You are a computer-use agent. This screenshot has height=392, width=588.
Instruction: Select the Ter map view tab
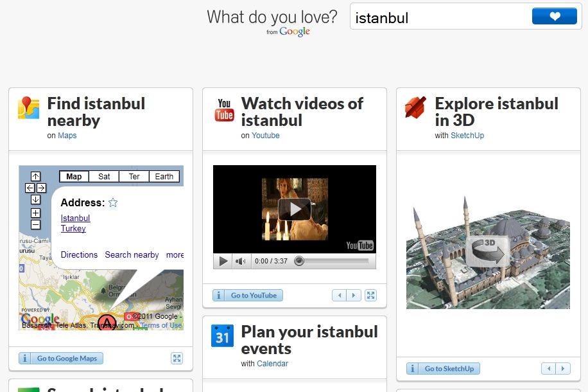click(134, 177)
